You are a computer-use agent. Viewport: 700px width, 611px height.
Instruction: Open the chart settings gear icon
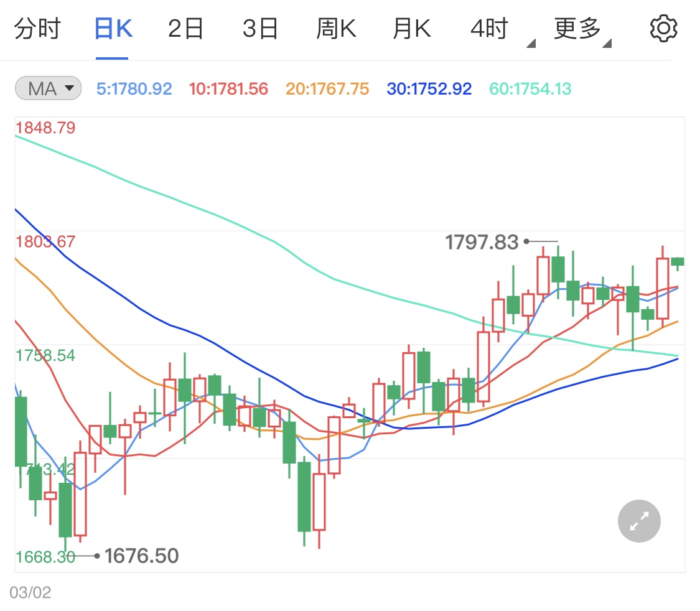tap(663, 29)
